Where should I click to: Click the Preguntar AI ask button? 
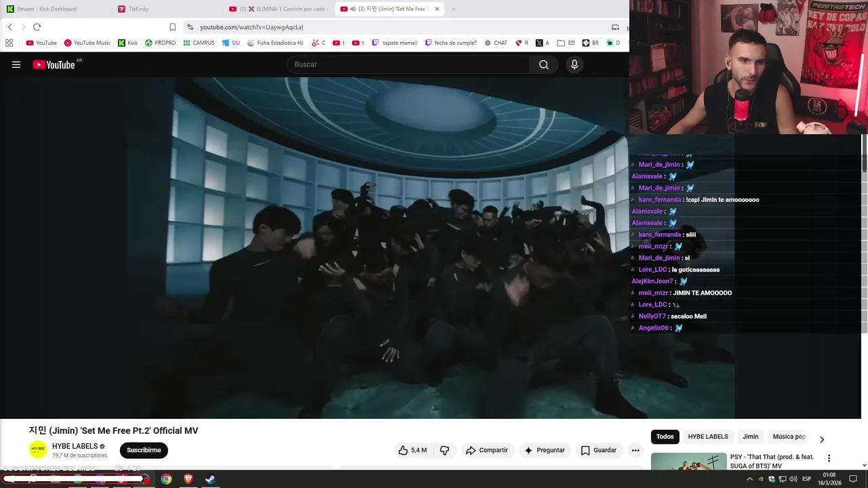(x=545, y=450)
